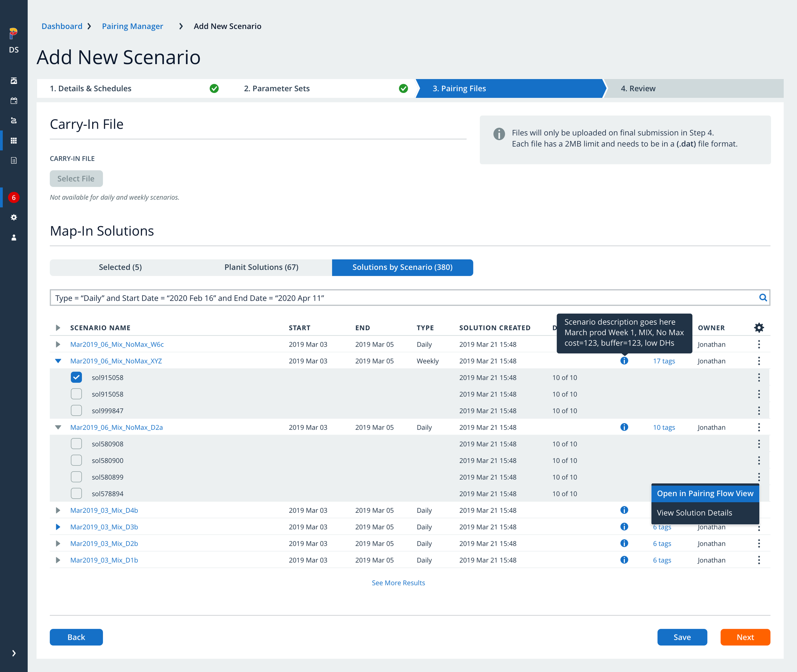Switch to the Planit Solutions tab
This screenshot has height=672, width=797.
pyautogui.click(x=261, y=267)
